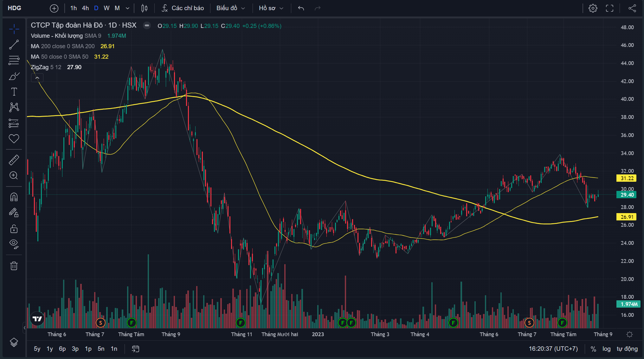Toggle lock all drawing tools

(x=14, y=229)
